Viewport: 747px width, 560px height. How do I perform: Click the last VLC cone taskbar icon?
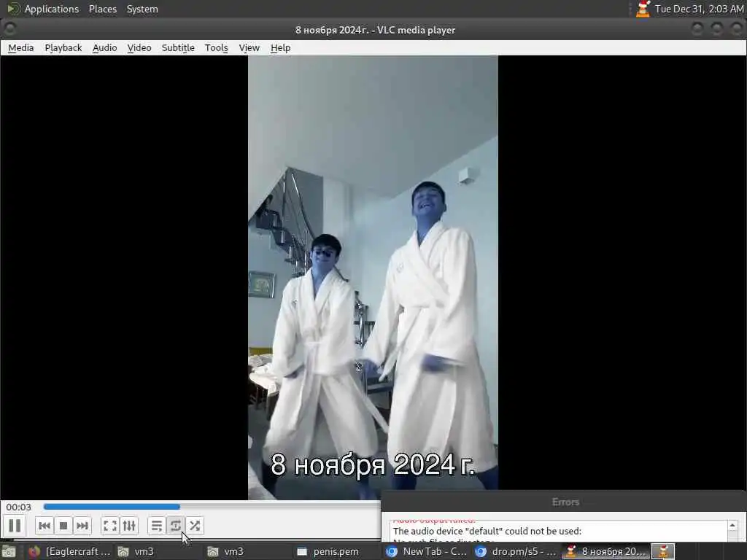663,551
